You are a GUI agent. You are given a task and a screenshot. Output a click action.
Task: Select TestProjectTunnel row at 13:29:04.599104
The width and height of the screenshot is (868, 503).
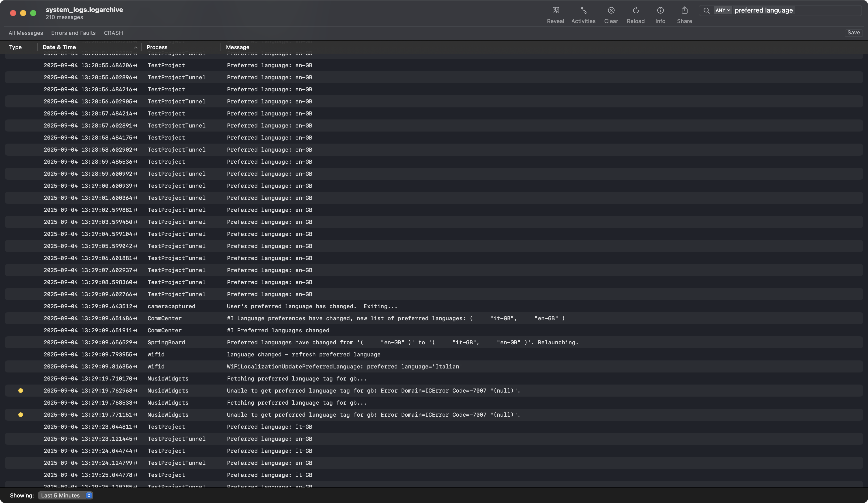[x=434, y=234]
